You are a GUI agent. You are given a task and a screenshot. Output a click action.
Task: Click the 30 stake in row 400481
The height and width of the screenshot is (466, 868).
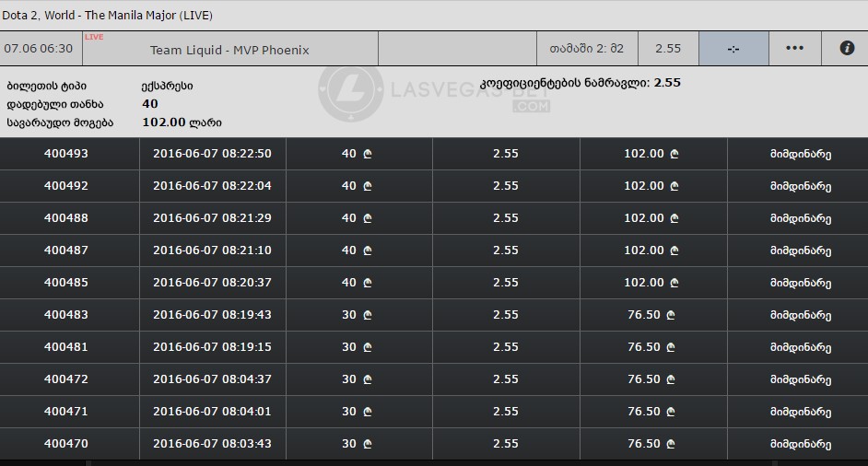(357, 346)
